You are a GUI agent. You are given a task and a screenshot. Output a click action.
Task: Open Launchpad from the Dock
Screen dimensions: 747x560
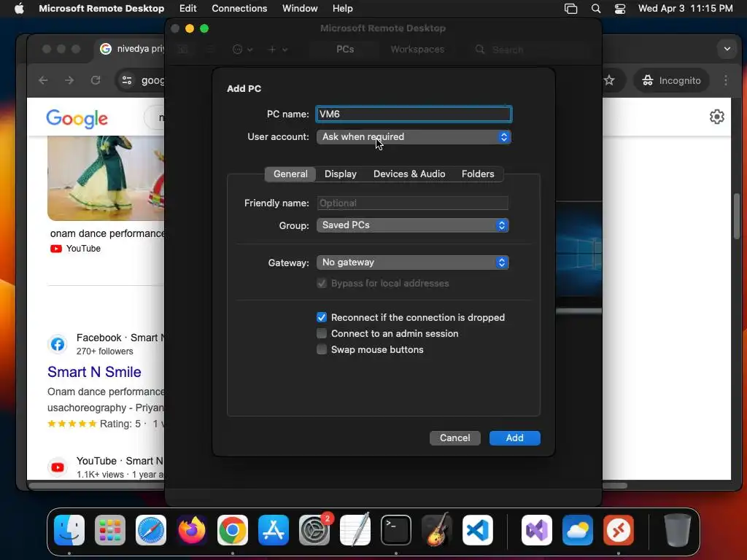point(110,530)
